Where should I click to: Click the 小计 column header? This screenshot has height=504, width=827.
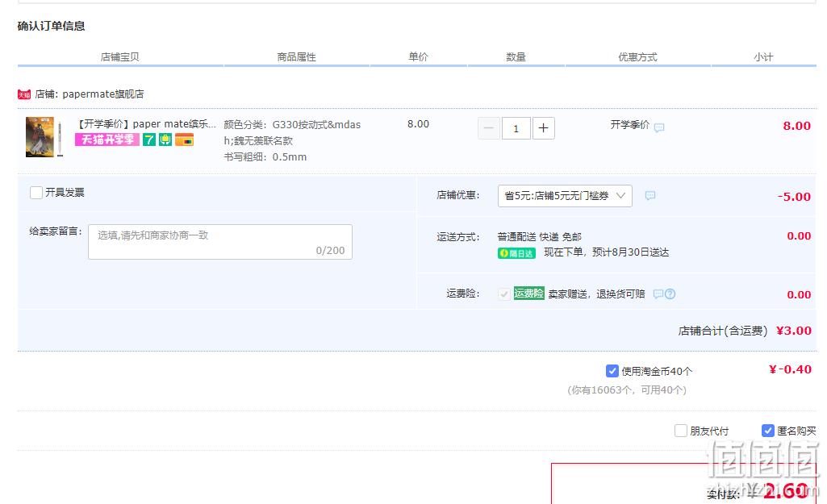763,57
